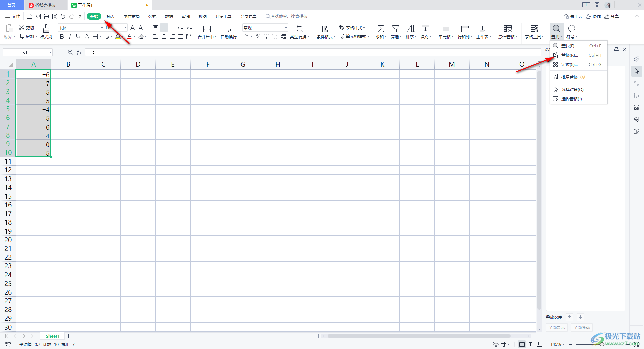
Task: Open the zoom percentage 145% dropdown
Action: (x=557, y=344)
